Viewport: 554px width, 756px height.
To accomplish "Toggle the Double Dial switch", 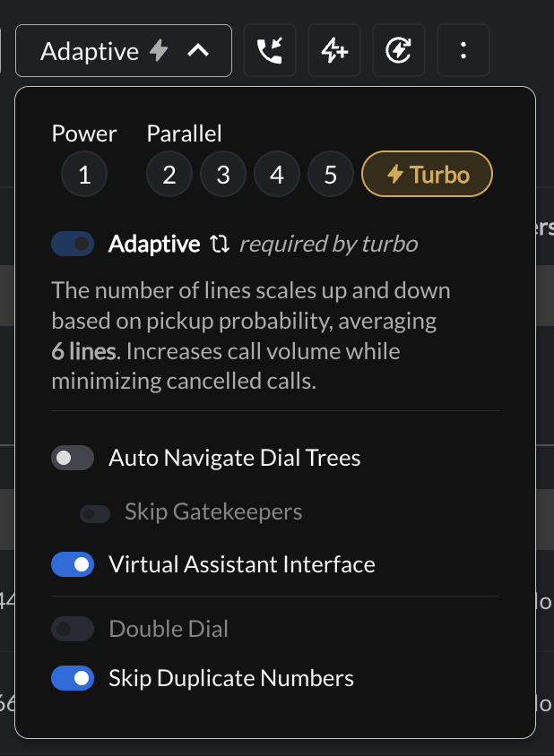I will tap(73, 629).
